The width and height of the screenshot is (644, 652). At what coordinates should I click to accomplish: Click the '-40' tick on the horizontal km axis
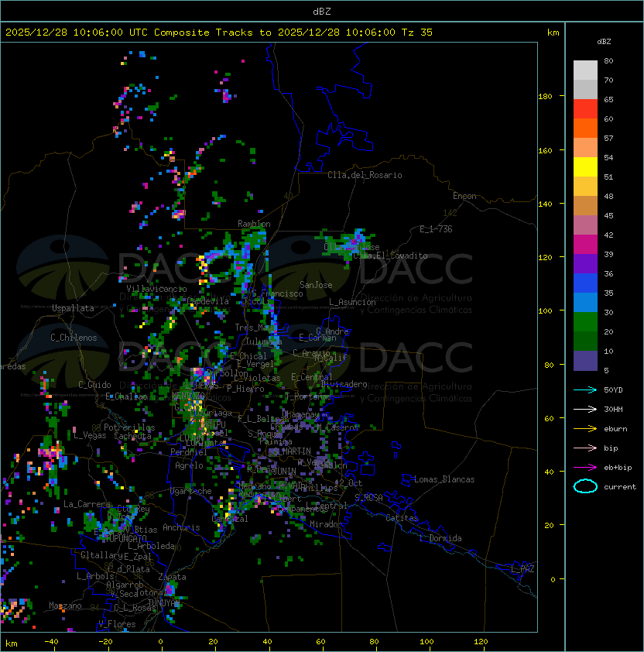(51, 642)
